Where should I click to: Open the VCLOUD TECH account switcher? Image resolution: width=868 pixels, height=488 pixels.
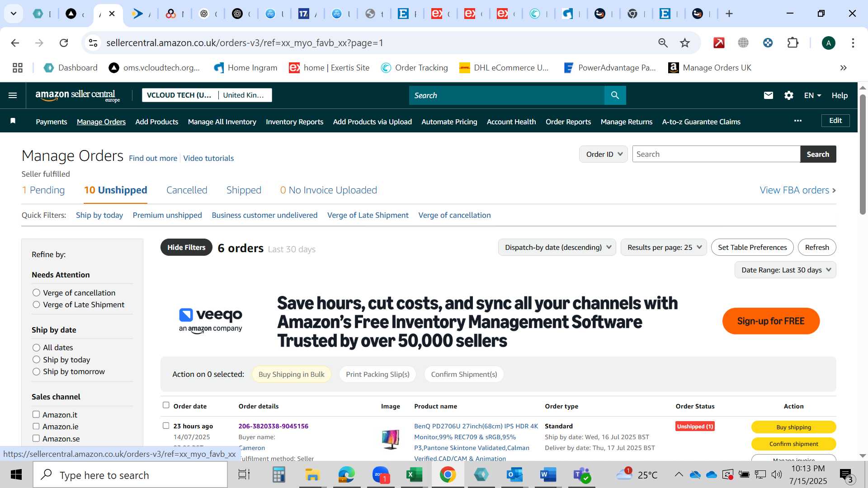pyautogui.click(x=207, y=95)
